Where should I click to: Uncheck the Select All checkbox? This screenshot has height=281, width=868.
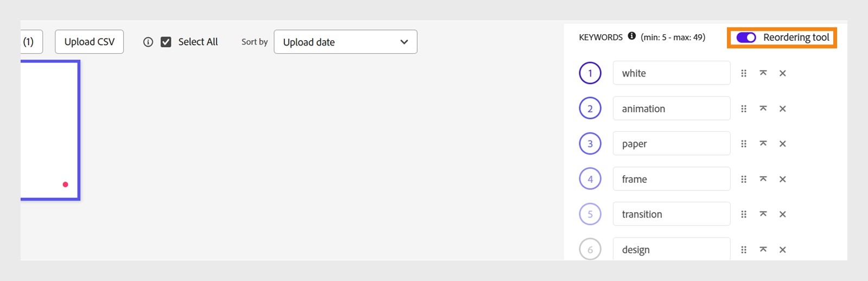[166, 42]
